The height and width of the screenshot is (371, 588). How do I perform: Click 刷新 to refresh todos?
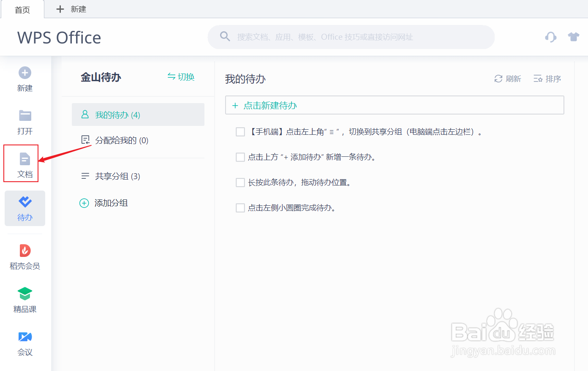click(507, 79)
